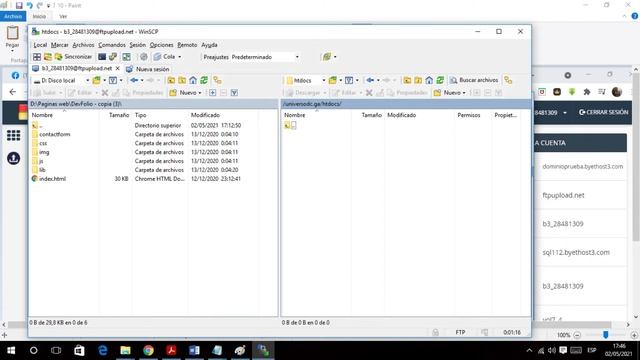Toggle synchronized browsing in local panel
Screen dimensions: 640x360
coord(218,80)
